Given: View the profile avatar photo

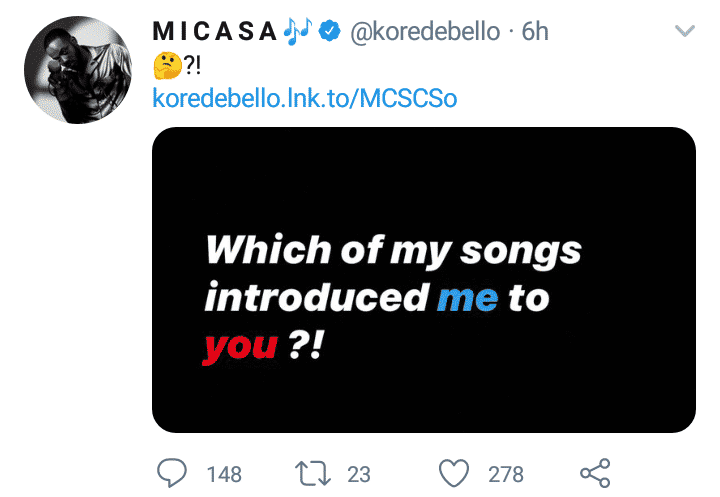Looking at the screenshot, I should (77, 70).
